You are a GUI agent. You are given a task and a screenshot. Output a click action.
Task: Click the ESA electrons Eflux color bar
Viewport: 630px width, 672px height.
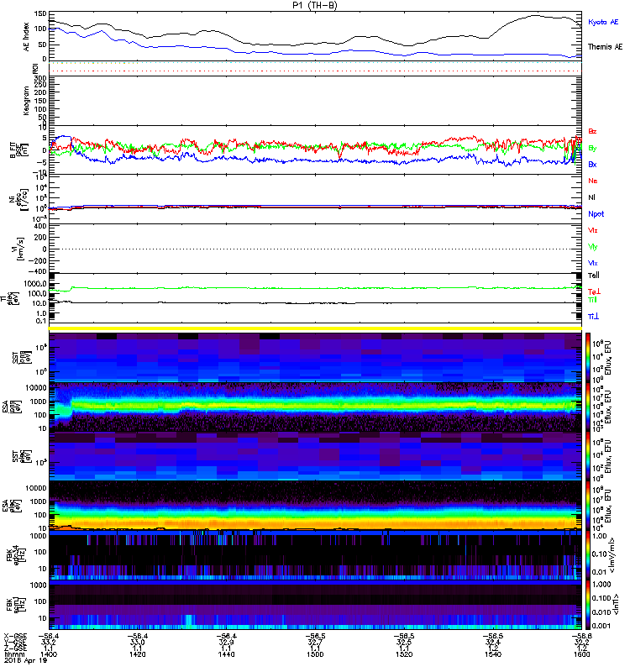[x=588, y=506]
